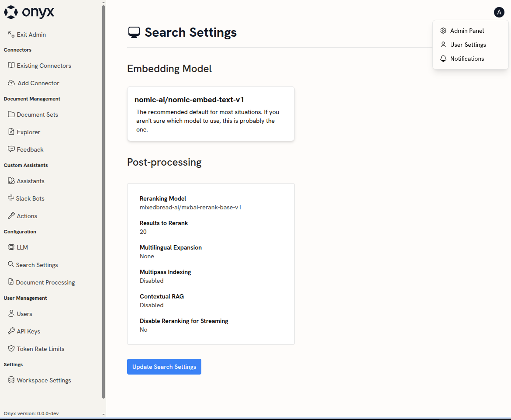Click the Explorer file-search icon

[11, 132]
